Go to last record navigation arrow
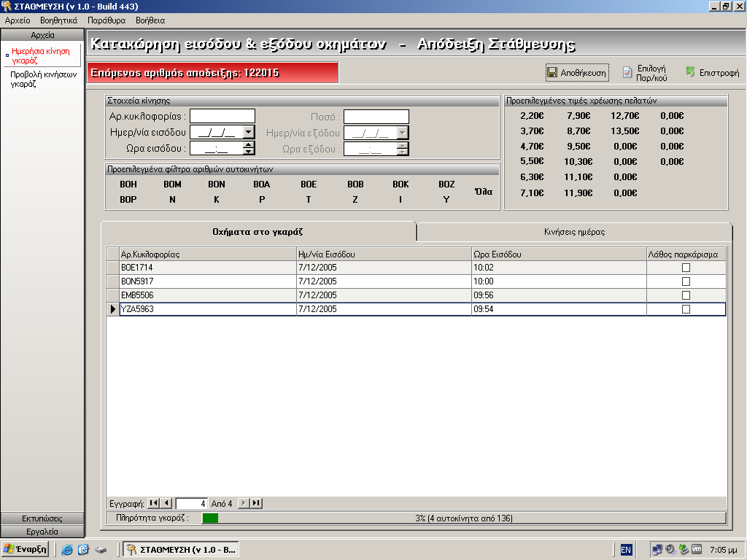Image resolution: width=747 pixels, height=560 pixels. pos(256,503)
